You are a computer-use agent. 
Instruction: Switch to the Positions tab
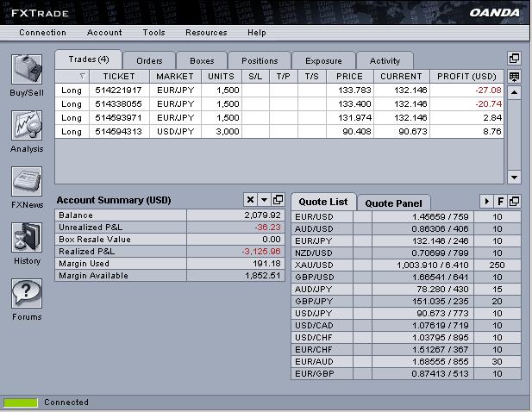pos(260,60)
